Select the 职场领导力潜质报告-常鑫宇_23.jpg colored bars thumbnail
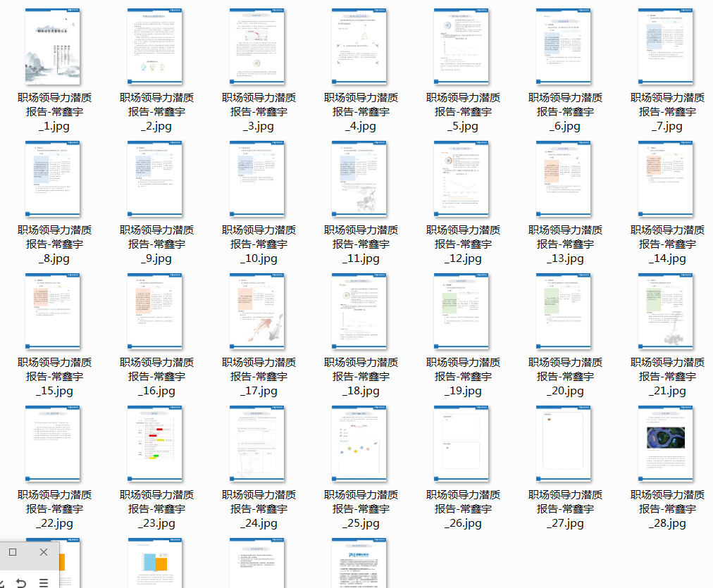Screen dimensions: 713x588 (x=155, y=443)
